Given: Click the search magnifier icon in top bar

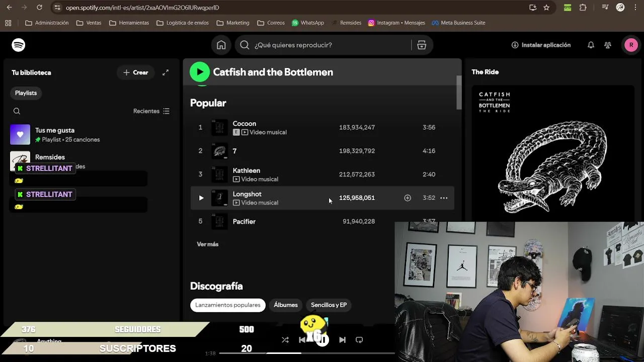Looking at the screenshot, I should (245, 45).
